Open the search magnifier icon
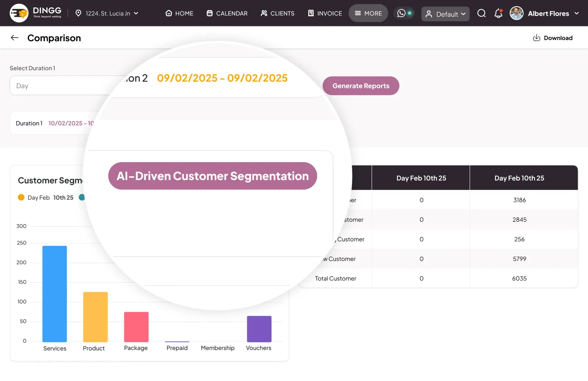 coord(481,14)
